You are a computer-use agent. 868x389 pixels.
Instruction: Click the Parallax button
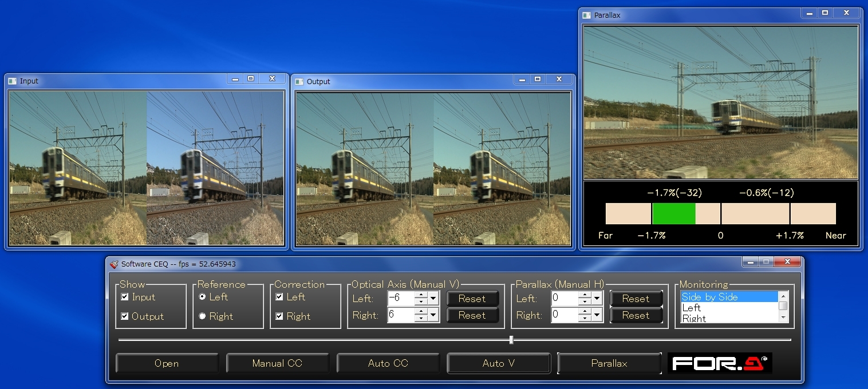click(609, 363)
